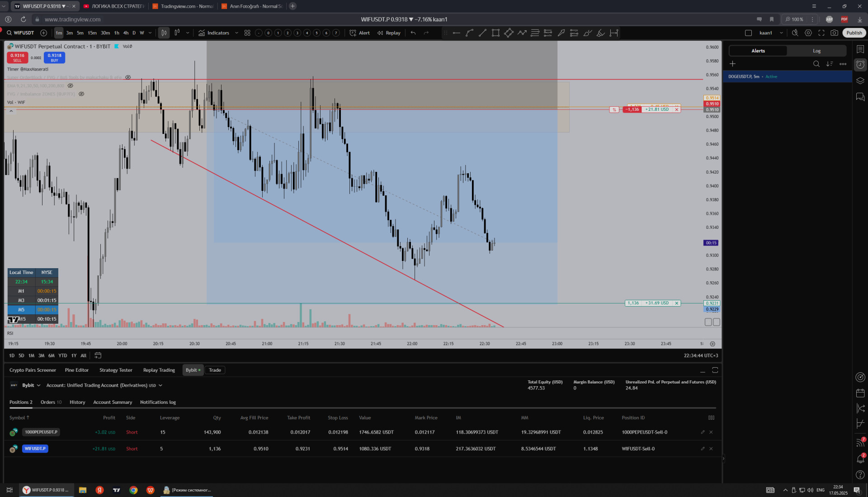Toggle visibility of FVG Imbalance ZONES indicator

pos(81,94)
